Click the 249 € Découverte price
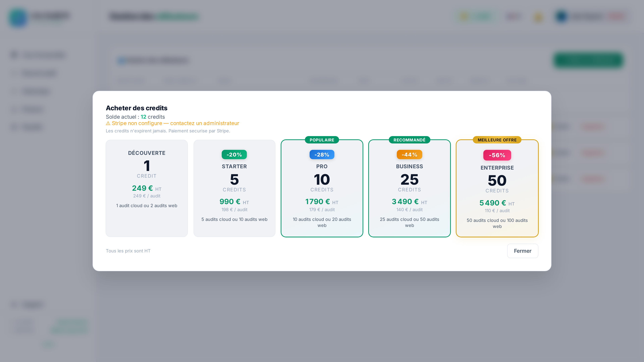644x362 pixels. tap(143, 188)
